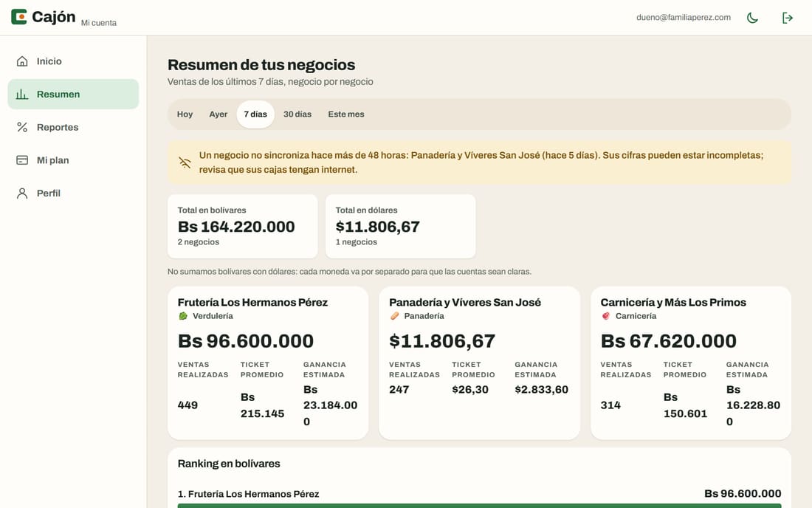Image resolution: width=812 pixels, height=508 pixels.
Task: Click the currencies-separate note below totals
Action: point(350,271)
